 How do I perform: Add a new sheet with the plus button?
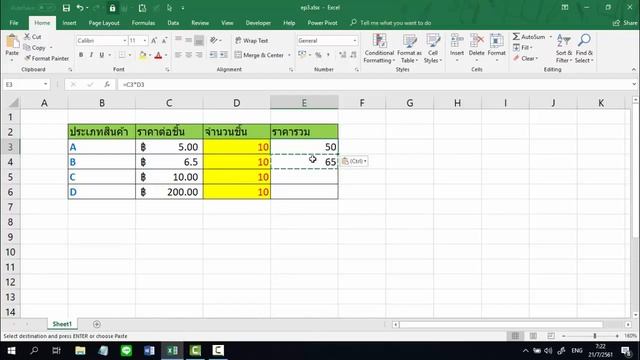pyautogui.click(x=97, y=324)
